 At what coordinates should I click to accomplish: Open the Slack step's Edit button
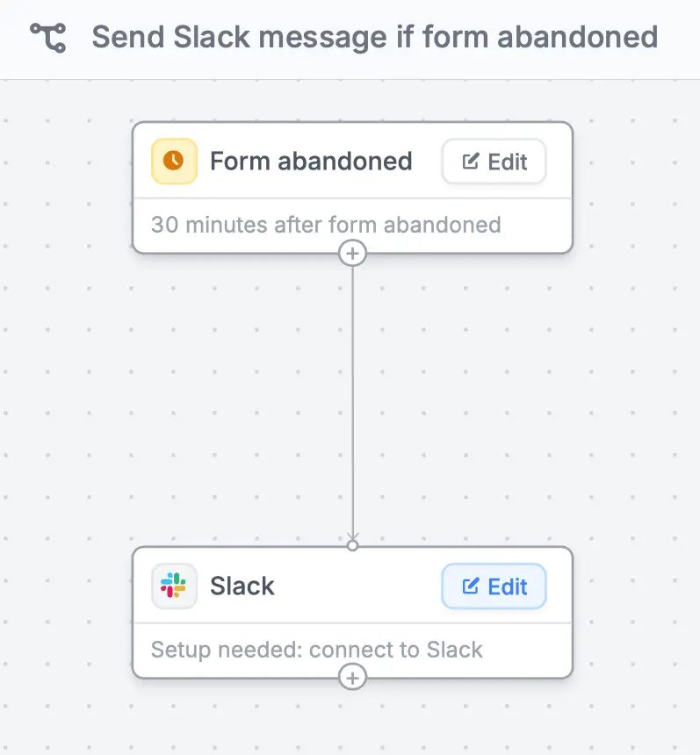[494, 586]
